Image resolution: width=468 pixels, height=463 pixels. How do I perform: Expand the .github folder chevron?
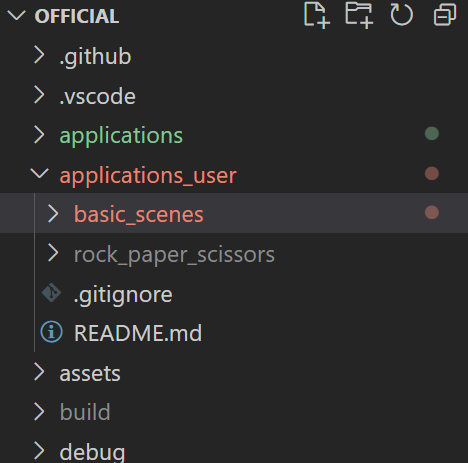[x=39, y=55]
